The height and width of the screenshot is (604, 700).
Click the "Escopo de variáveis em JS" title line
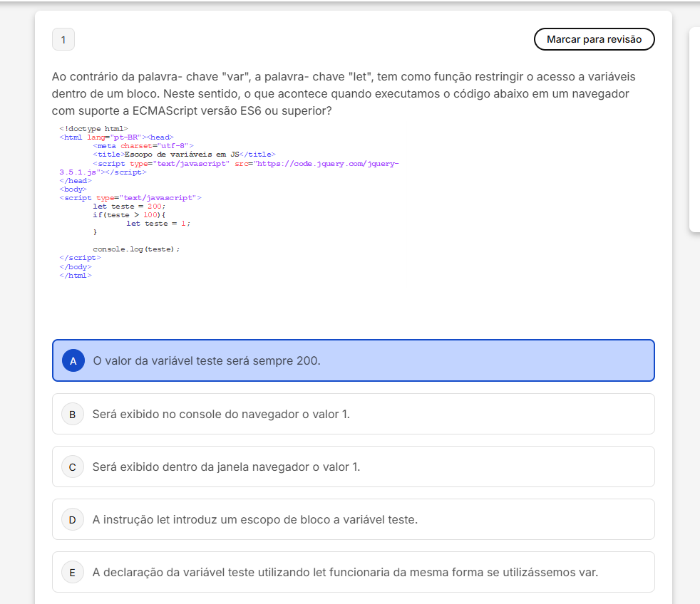[183, 155]
